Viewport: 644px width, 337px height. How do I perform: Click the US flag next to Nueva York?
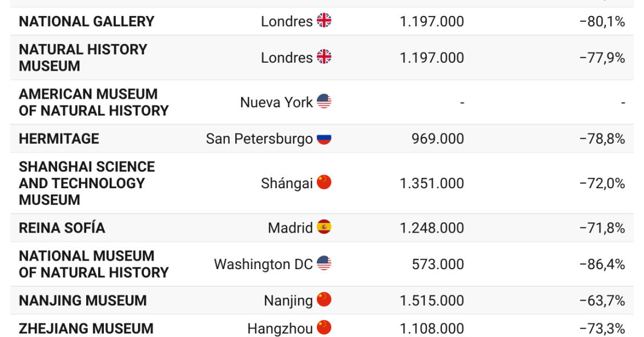pos(324,101)
